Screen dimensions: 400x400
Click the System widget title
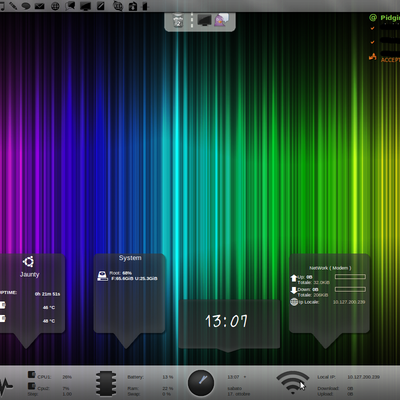coord(130,258)
